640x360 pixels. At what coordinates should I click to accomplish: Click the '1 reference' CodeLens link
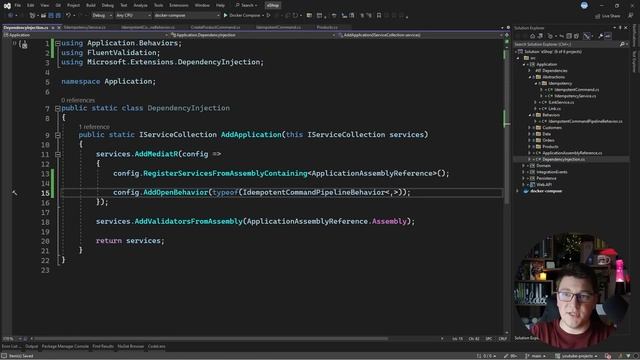tap(94, 127)
